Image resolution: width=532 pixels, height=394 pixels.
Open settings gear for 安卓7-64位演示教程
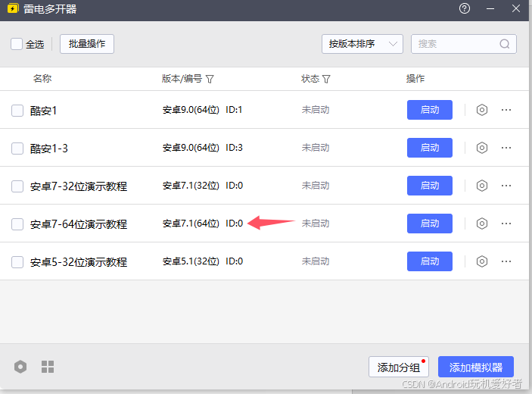[482, 224]
